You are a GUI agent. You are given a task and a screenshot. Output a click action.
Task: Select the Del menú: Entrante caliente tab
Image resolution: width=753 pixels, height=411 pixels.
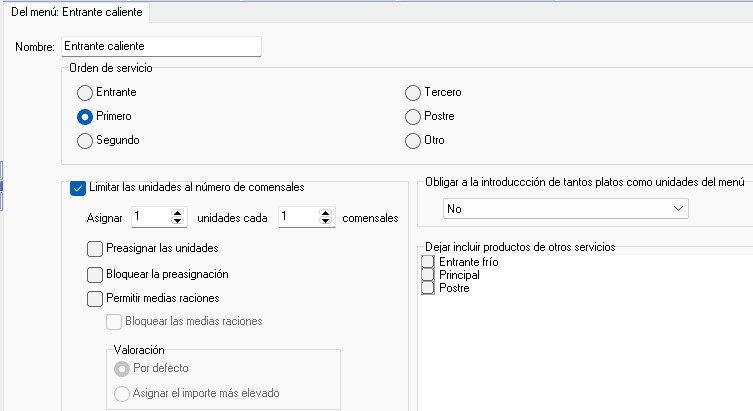[77, 12]
